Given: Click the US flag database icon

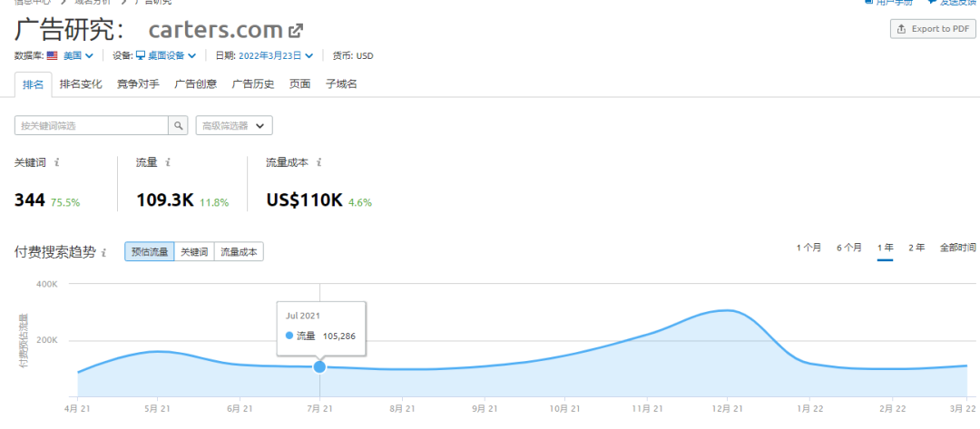Looking at the screenshot, I should (52, 55).
